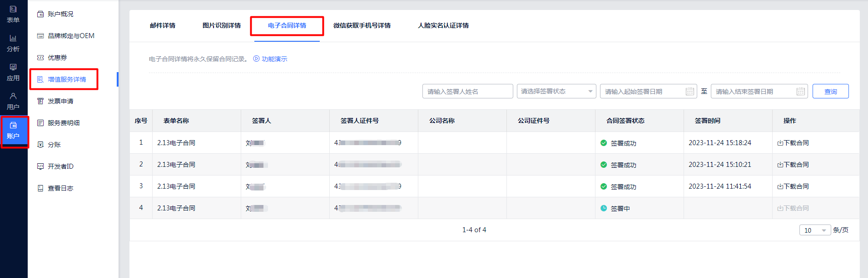Switch to the 图片识别详情 tab
868x278 pixels.
(x=222, y=26)
